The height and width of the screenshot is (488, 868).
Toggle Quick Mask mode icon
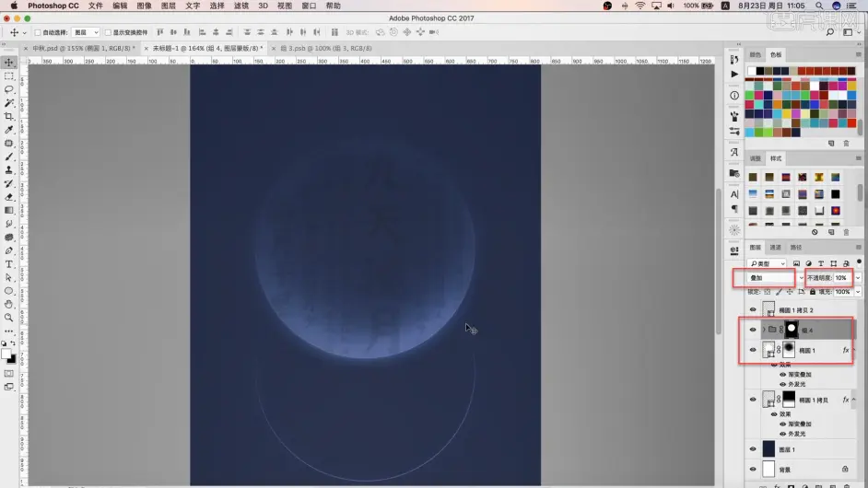9,374
